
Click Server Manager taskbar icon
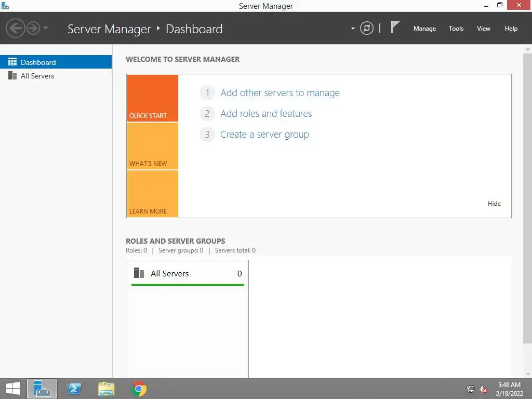42,389
